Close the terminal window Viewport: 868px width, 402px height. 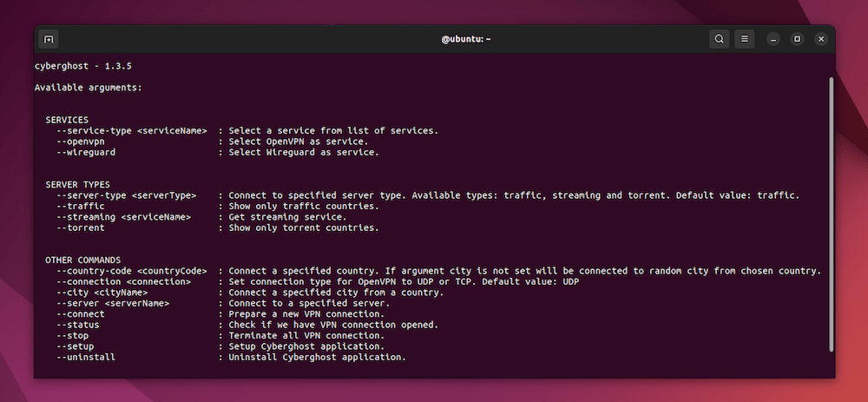pos(821,39)
